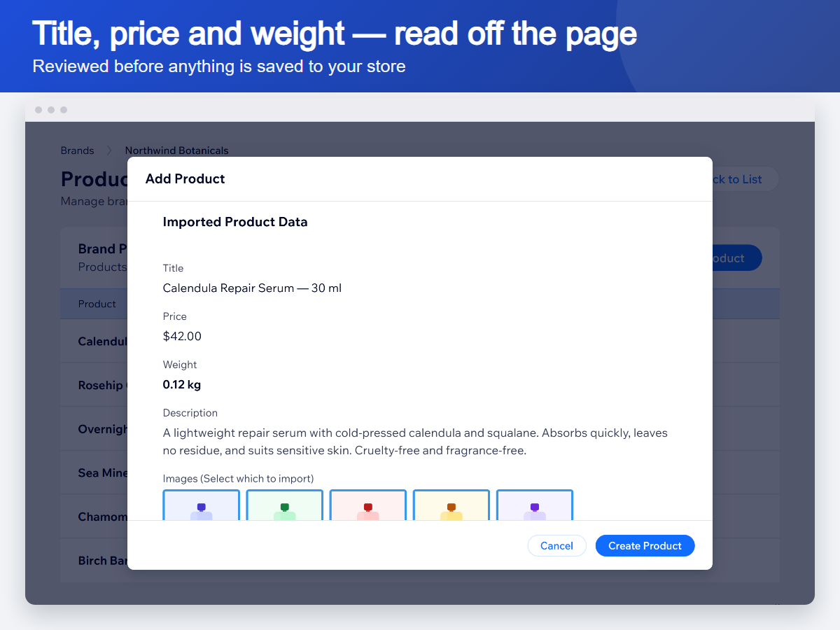Click the Calendula Repair Serum title value

[x=252, y=288]
